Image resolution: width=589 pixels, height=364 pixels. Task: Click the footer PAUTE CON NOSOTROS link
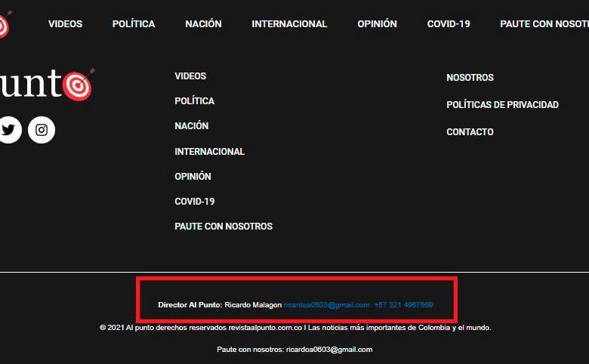224,227
